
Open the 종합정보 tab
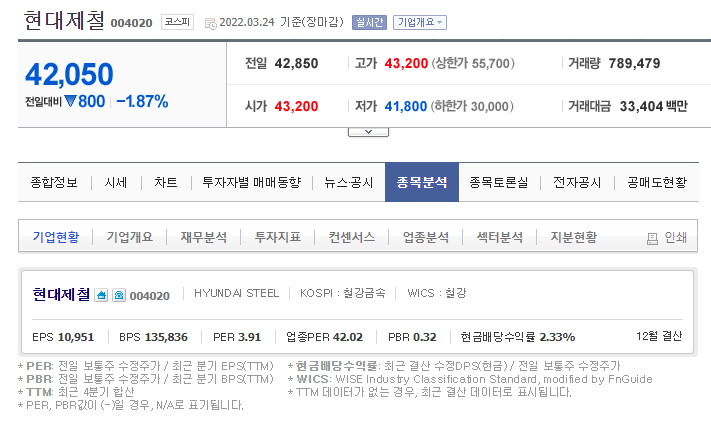(54, 182)
